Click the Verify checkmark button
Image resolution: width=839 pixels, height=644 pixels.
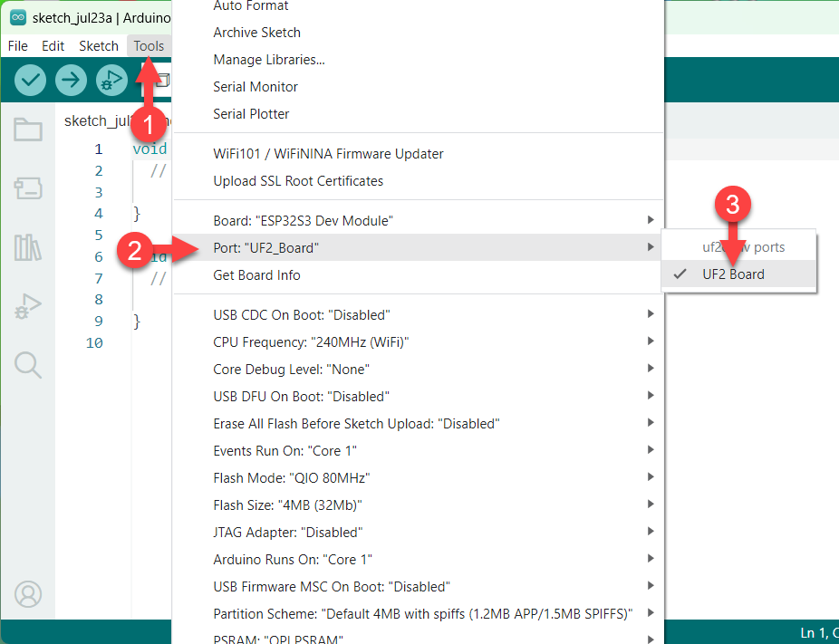point(30,81)
